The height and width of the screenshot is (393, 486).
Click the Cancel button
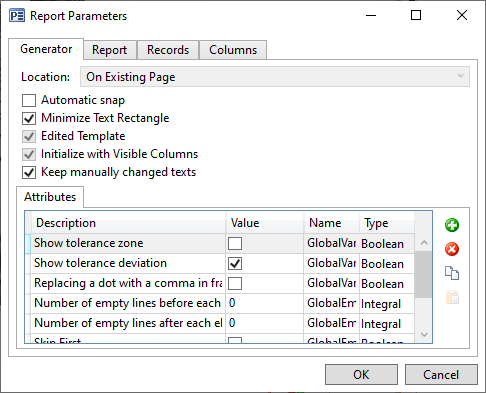tap(441, 375)
